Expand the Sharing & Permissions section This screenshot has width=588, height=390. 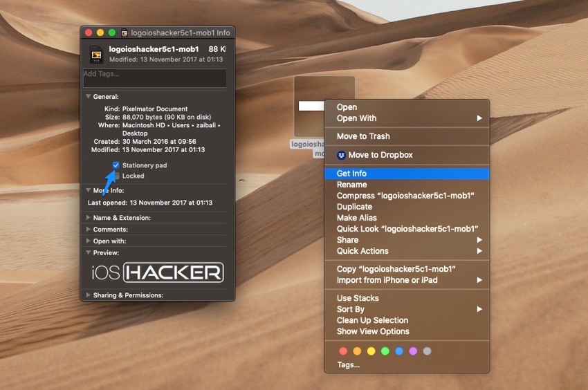[88, 295]
